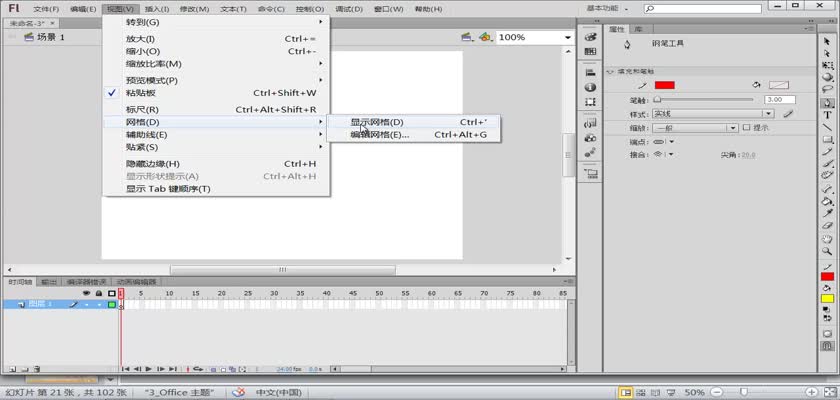Open the 100% zoom level dropdown

[x=567, y=37]
